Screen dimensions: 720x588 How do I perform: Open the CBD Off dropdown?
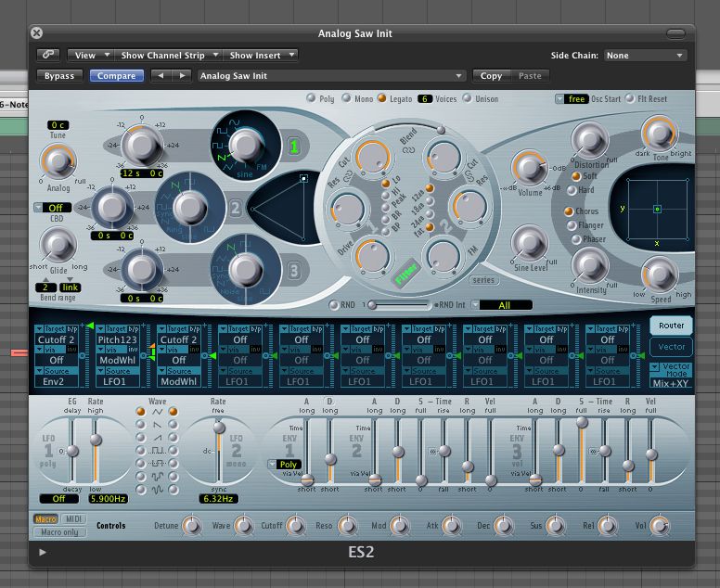click(x=53, y=208)
